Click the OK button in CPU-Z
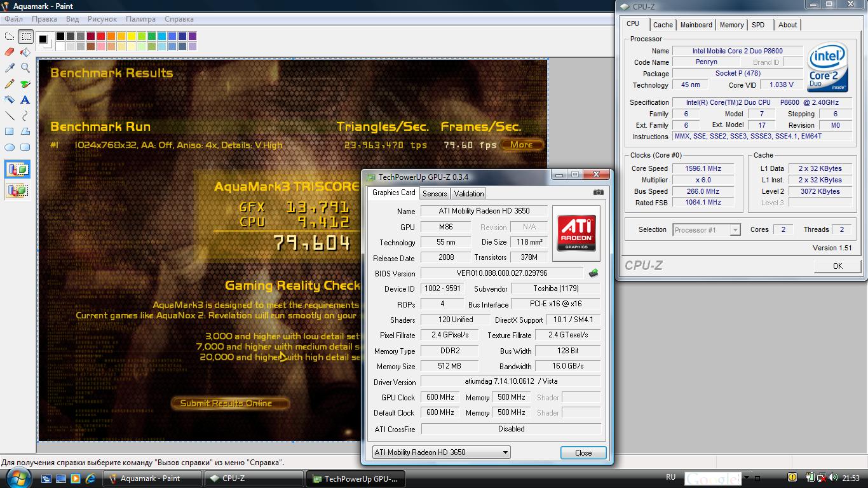 click(x=837, y=266)
